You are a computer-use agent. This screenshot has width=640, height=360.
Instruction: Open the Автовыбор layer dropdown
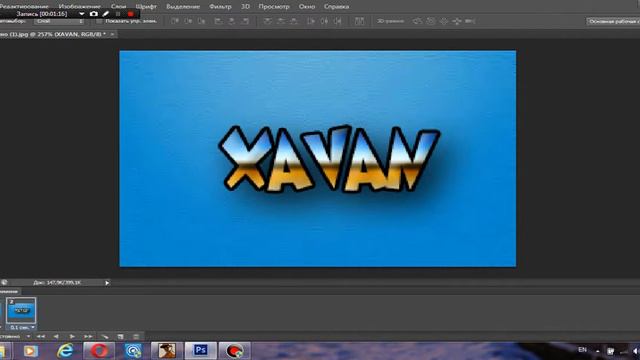pos(59,21)
